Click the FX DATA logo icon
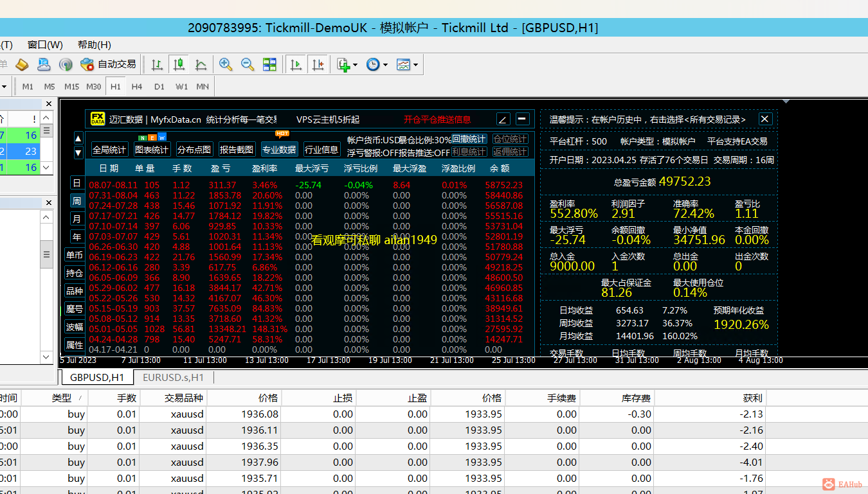868x494 pixels. click(98, 119)
